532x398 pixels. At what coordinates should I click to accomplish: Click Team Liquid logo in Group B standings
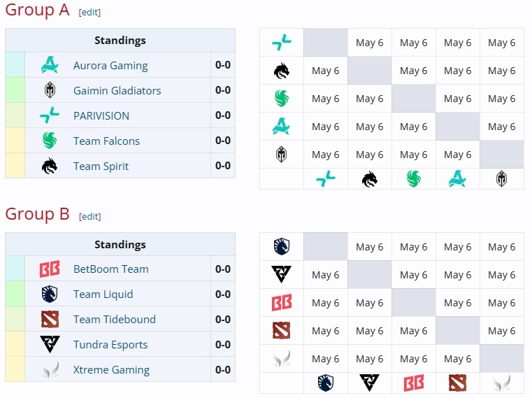pos(50,294)
